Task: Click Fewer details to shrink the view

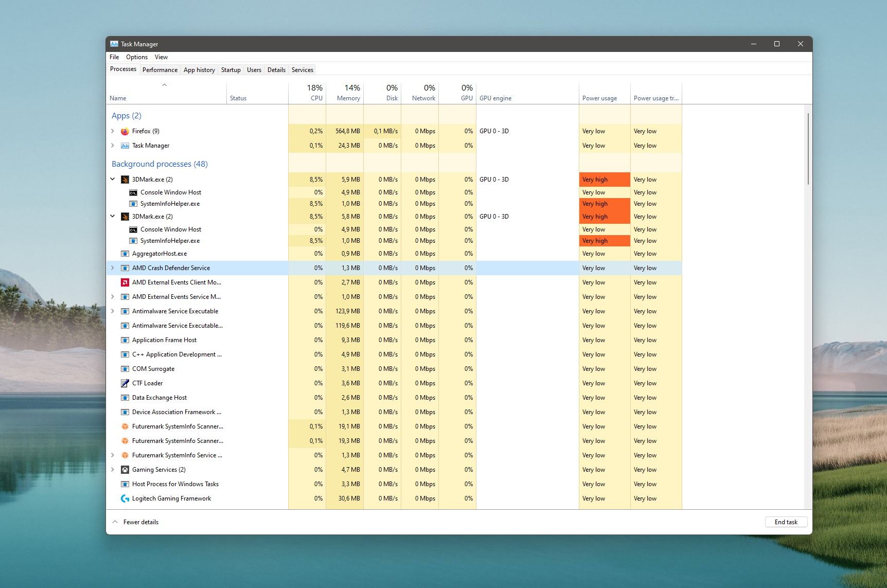Action: pos(135,522)
